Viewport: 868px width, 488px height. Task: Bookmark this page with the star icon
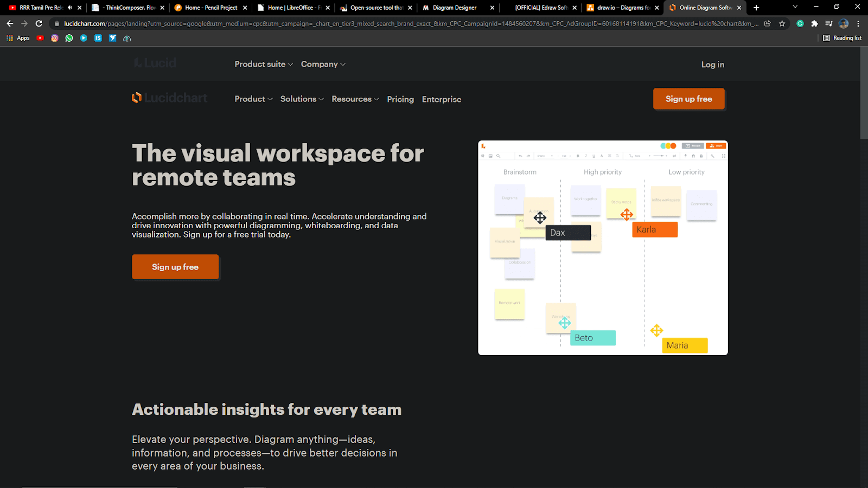tap(782, 23)
